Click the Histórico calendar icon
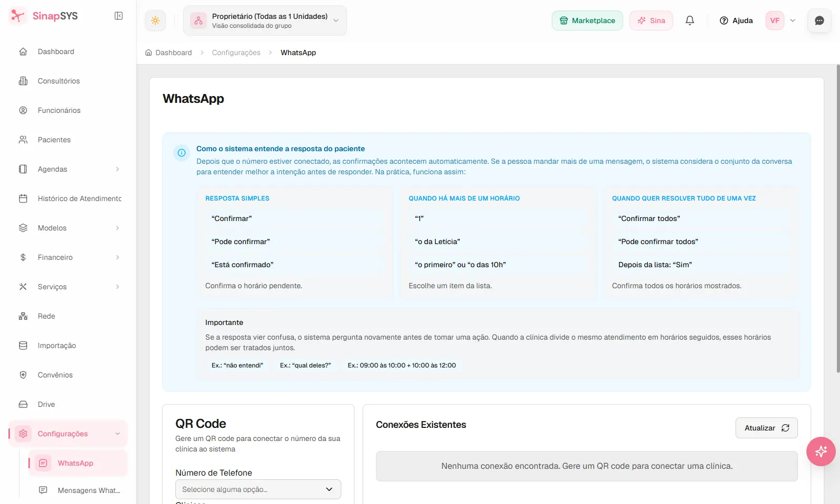This screenshot has height=504, width=840. pyautogui.click(x=23, y=198)
